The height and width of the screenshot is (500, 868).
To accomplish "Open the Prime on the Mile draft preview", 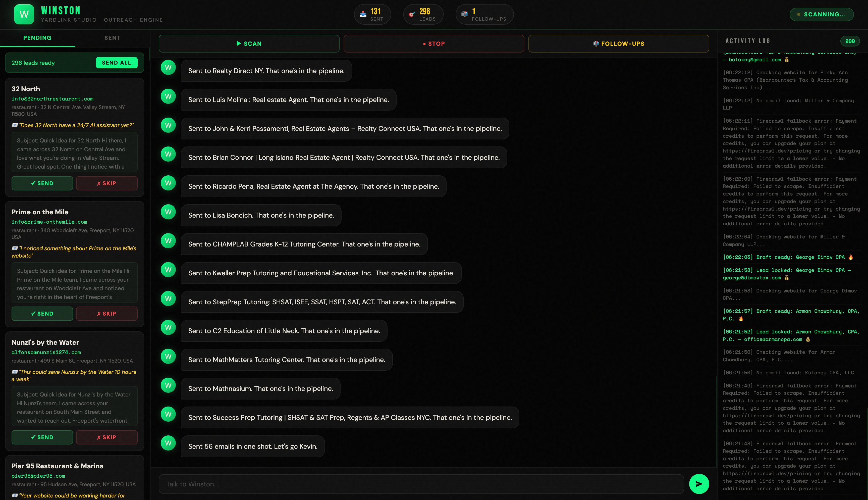I will coord(75,282).
